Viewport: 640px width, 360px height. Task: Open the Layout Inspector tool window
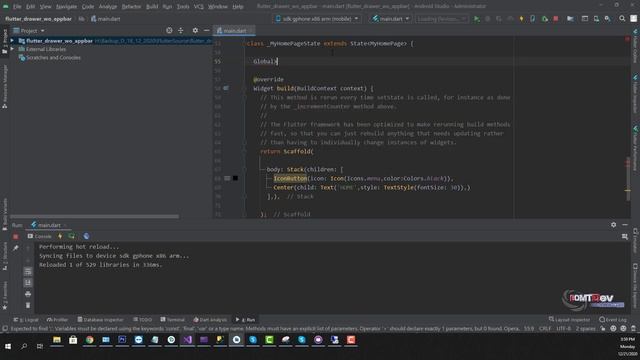coord(569,320)
